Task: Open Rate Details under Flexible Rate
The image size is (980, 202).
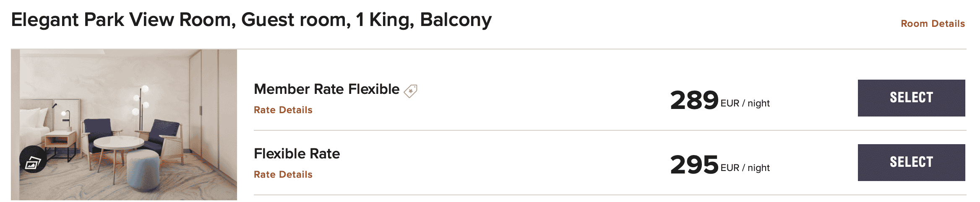Action: pos(283,174)
